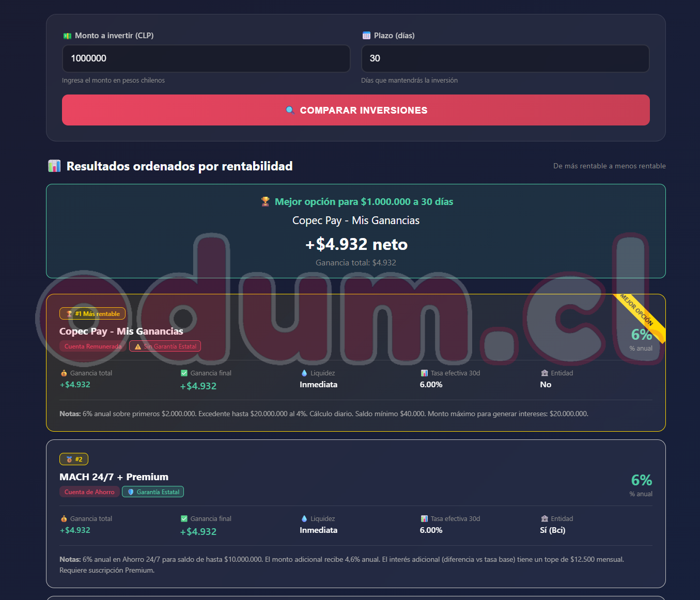The height and width of the screenshot is (600, 700).
Task: Click MACH 24/7's Ganancia final value +$4.932
Action: click(198, 532)
